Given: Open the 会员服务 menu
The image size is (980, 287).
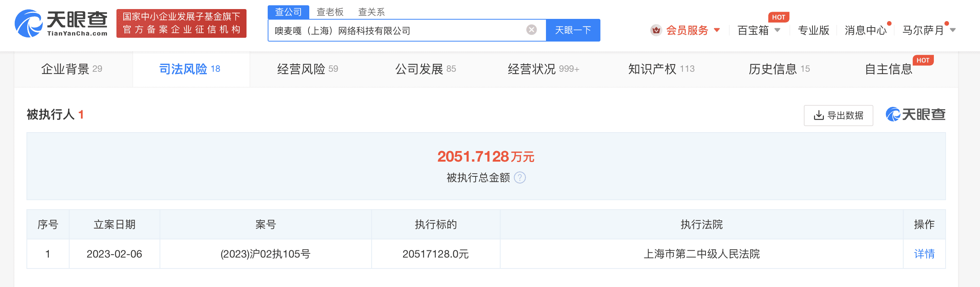Looking at the screenshot, I should [x=687, y=30].
